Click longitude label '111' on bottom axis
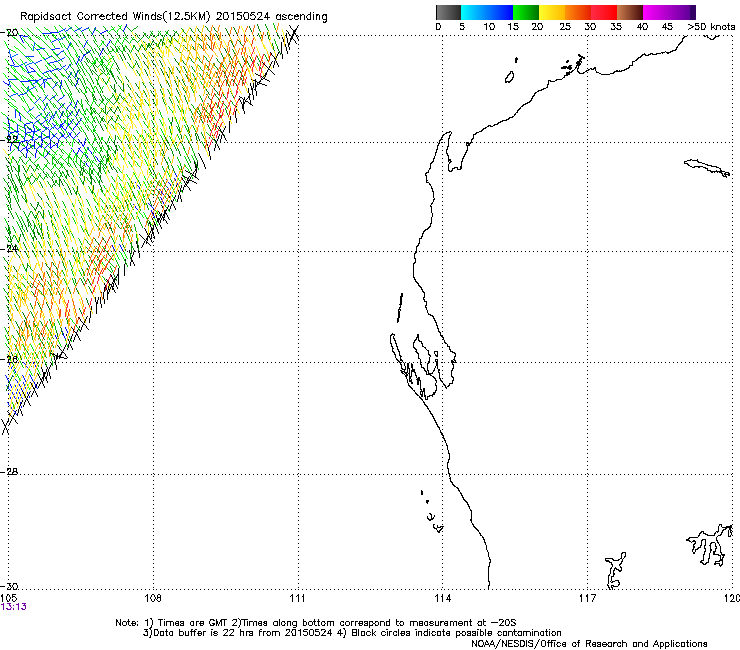 (x=297, y=598)
